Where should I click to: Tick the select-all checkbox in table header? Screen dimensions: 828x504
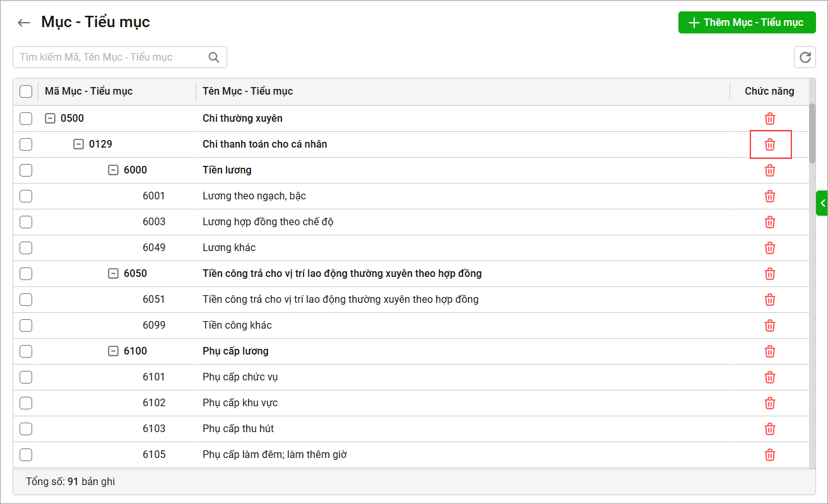click(26, 91)
